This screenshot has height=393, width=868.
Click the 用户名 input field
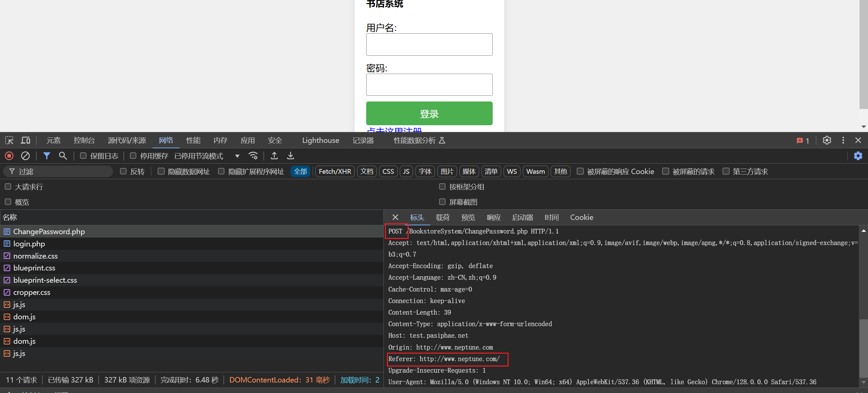click(x=429, y=44)
